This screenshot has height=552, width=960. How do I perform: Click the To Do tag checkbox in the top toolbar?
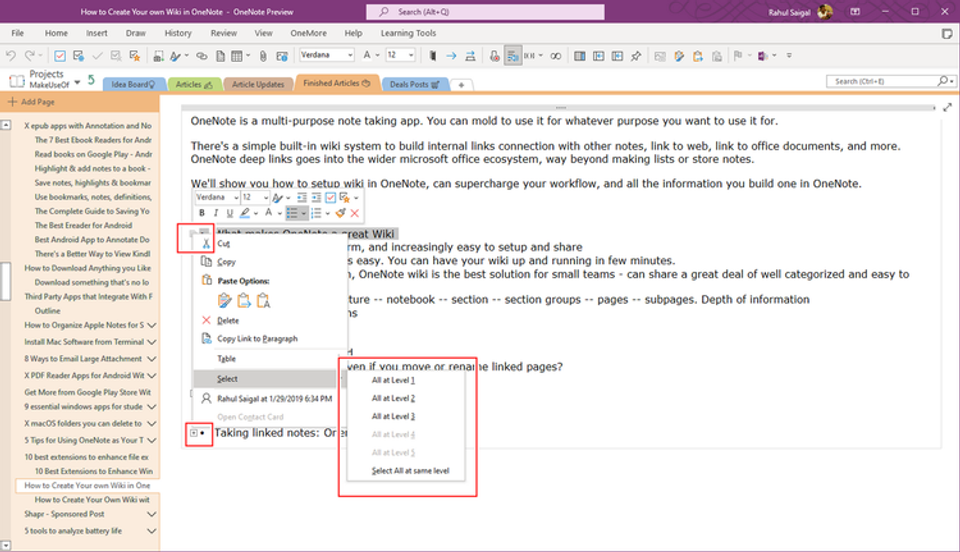tap(60, 56)
